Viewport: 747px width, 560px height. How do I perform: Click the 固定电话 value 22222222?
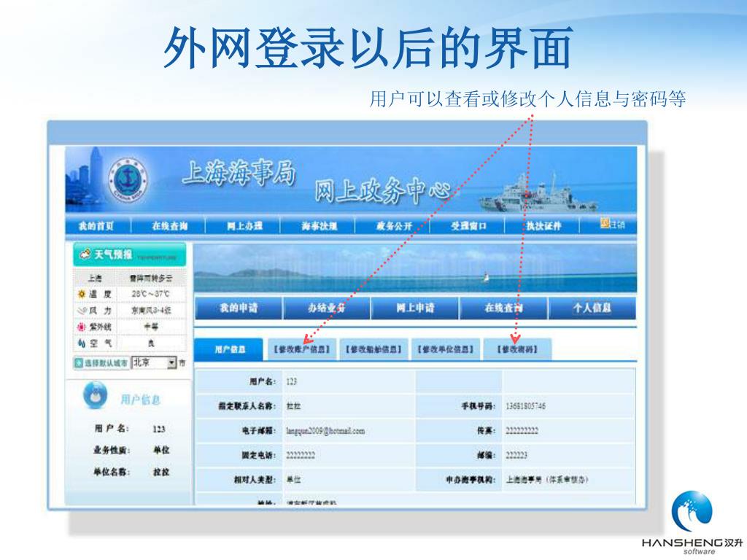pyautogui.click(x=301, y=455)
